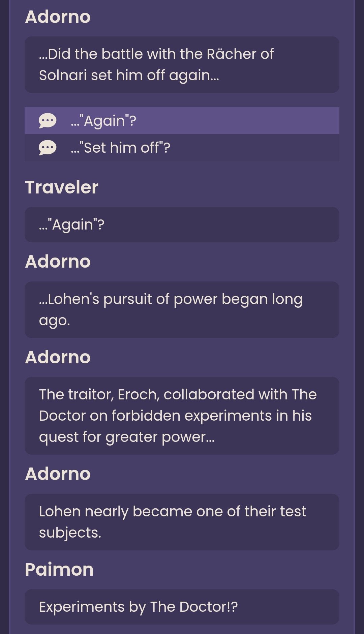
Task: Click the "Experiments by The Doctor!?" box
Action: click(182, 607)
